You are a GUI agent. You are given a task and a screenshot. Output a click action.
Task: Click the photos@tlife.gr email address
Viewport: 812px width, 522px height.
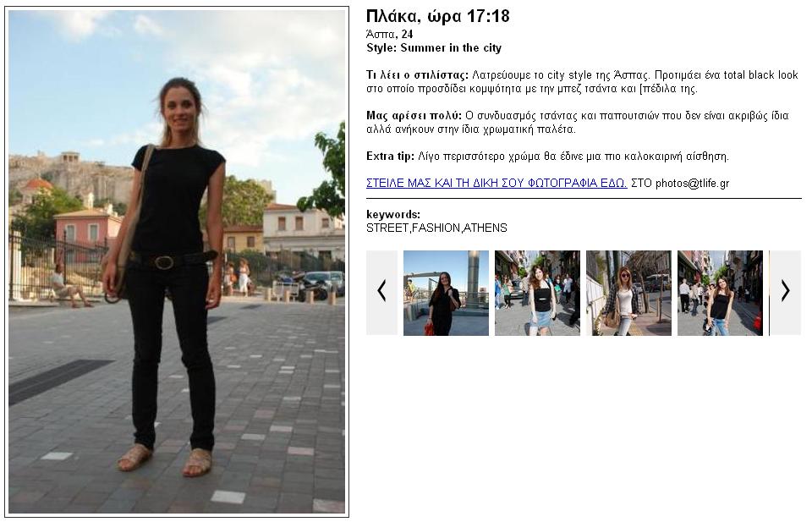pyautogui.click(x=693, y=183)
